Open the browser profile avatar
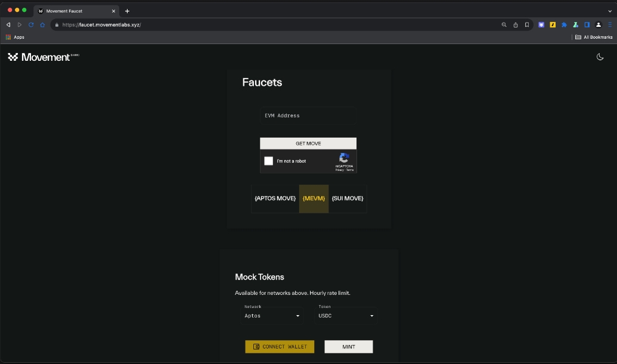Viewport: 617px width, 364px height. coord(599,25)
